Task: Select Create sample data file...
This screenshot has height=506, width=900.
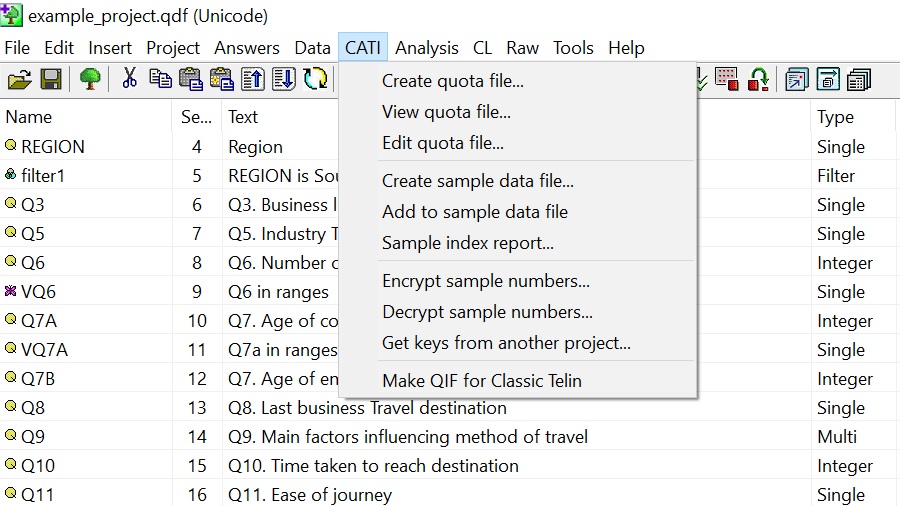Action: (x=518, y=181)
